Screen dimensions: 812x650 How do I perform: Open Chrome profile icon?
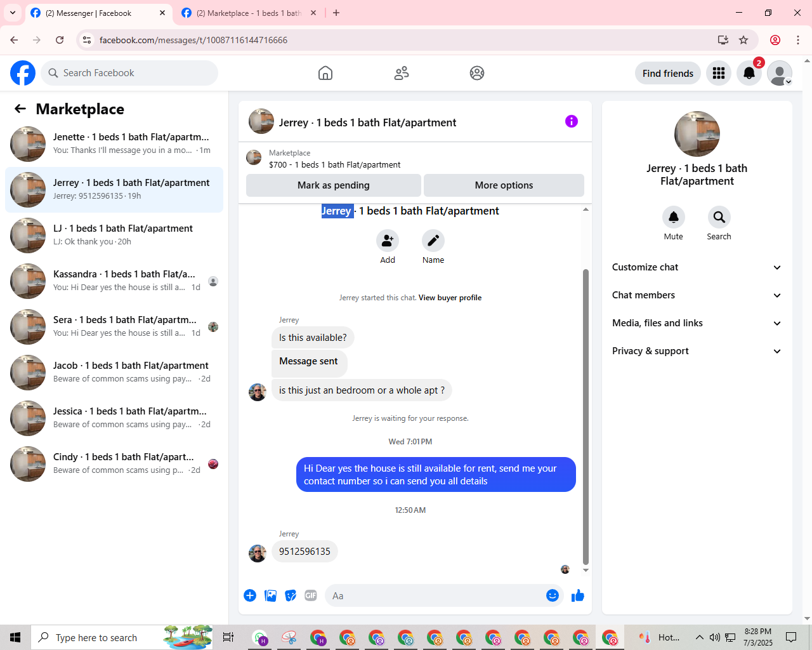(775, 40)
